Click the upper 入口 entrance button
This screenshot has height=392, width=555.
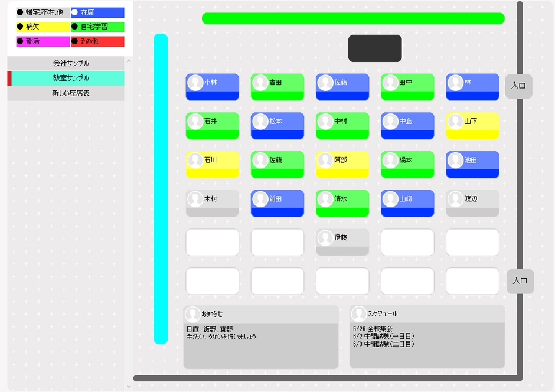(x=518, y=86)
